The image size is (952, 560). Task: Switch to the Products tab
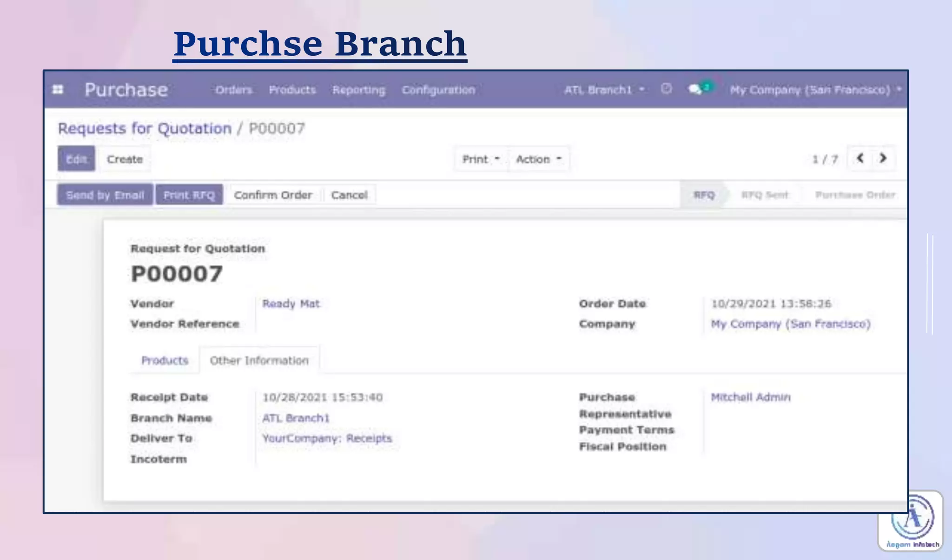(165, 360)
